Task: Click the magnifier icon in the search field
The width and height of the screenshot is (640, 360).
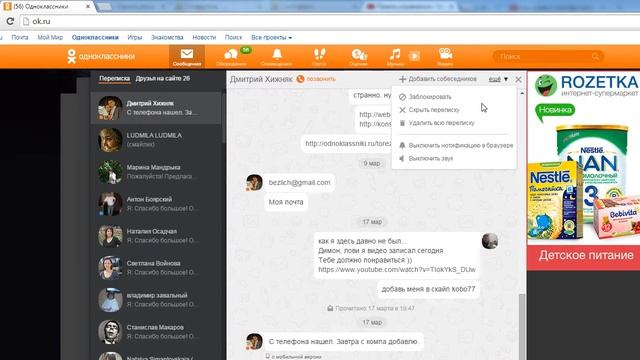Action: click(596, 56)
